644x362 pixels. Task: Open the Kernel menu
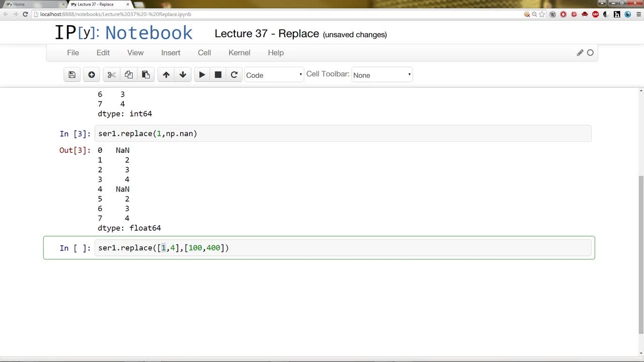[239, 53]
